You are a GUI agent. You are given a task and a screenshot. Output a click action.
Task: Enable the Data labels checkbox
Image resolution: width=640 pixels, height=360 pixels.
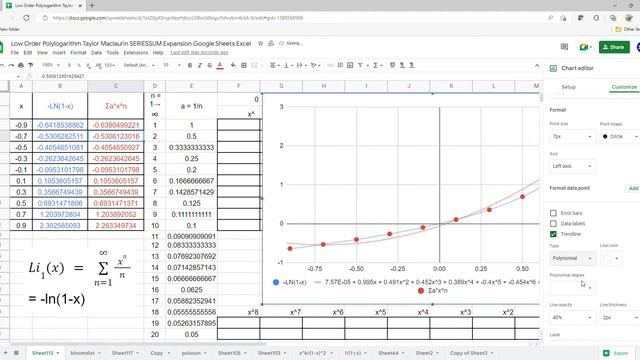tap(553, 224)
